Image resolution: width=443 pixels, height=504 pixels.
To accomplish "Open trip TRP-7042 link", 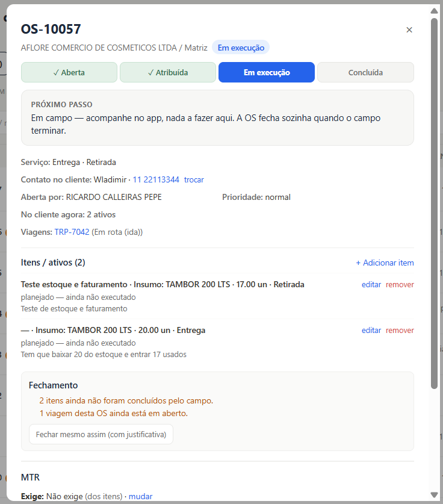I will pyautogui.click(x=72, y=232).
